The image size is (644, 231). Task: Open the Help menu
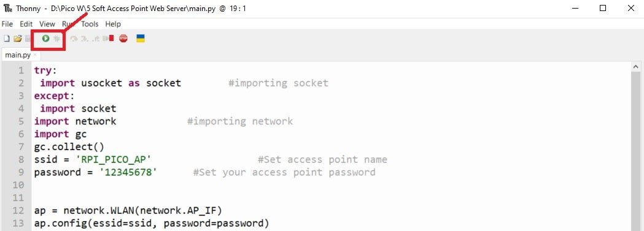(113, 24)
